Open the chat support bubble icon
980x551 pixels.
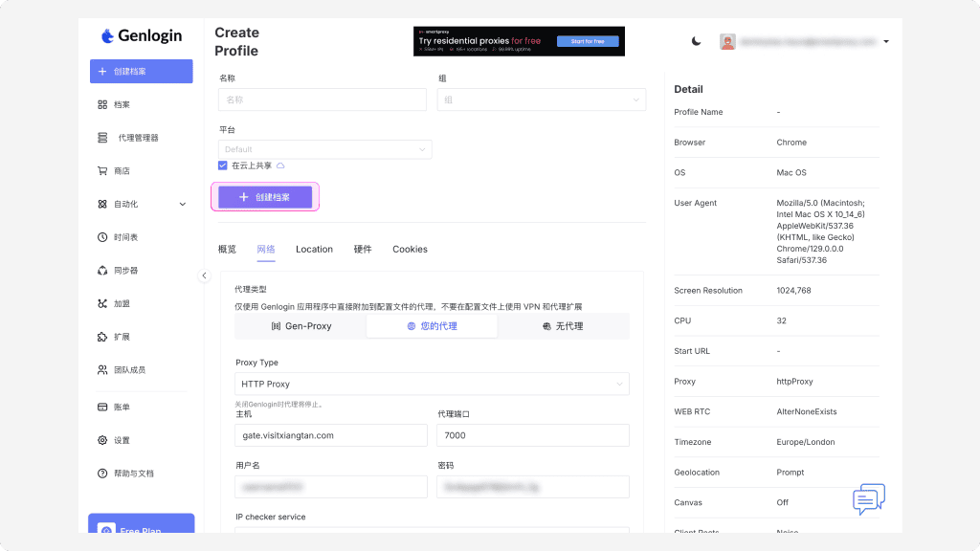point(868,498)
